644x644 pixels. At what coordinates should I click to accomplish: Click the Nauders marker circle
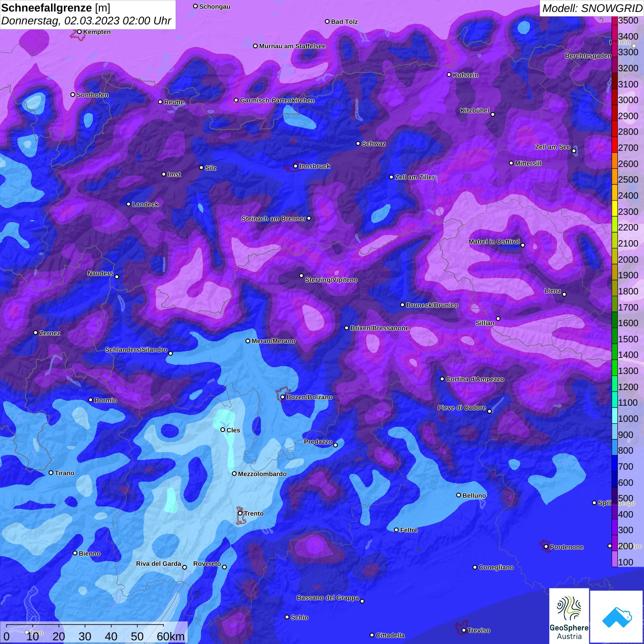click(117, 277)
